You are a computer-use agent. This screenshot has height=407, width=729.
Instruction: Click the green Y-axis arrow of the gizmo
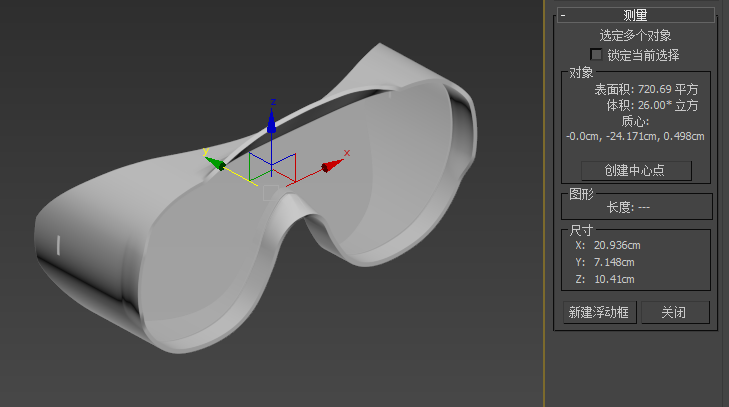click(x=214, y=163)
